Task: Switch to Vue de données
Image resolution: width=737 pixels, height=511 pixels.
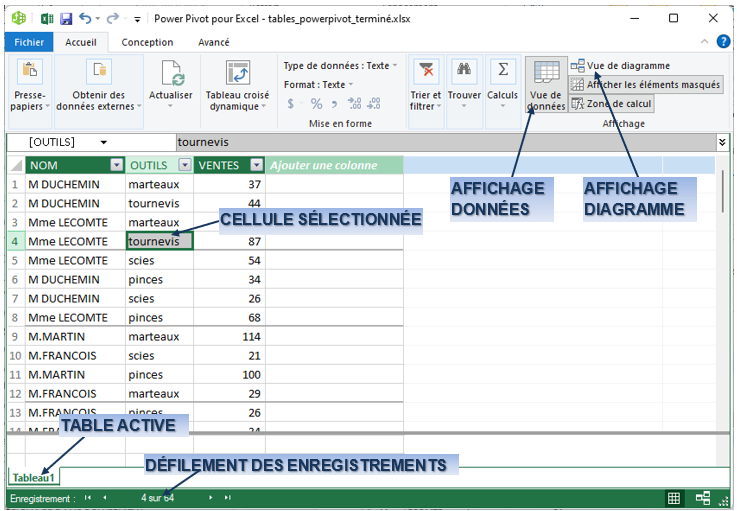Action: pyautogui.click(x=546, y=85)
